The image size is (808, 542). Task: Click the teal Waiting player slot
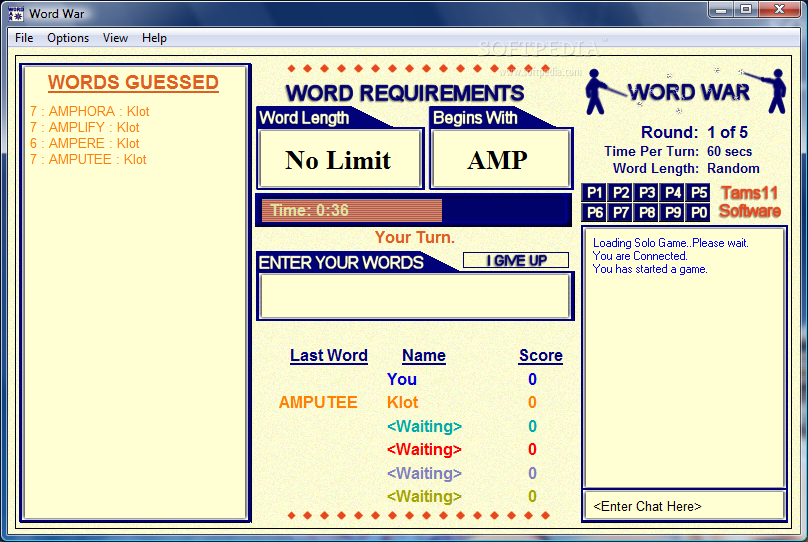tap(424, 426)
